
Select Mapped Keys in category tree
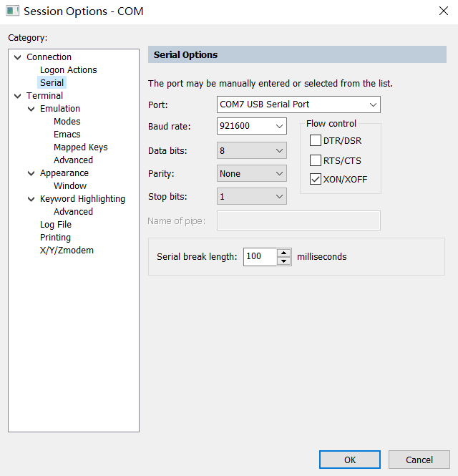click(80, 147)
